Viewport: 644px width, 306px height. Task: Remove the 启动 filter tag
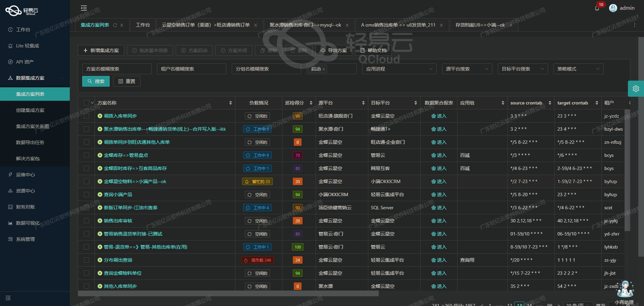[324, 69]
